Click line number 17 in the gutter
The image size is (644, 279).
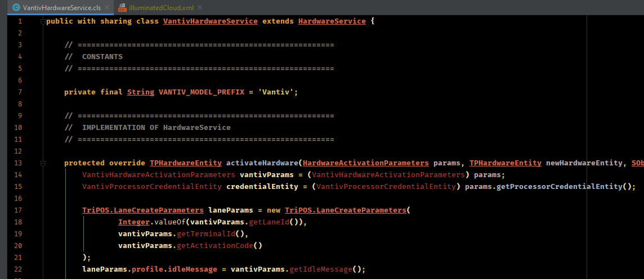pos(18,210)
